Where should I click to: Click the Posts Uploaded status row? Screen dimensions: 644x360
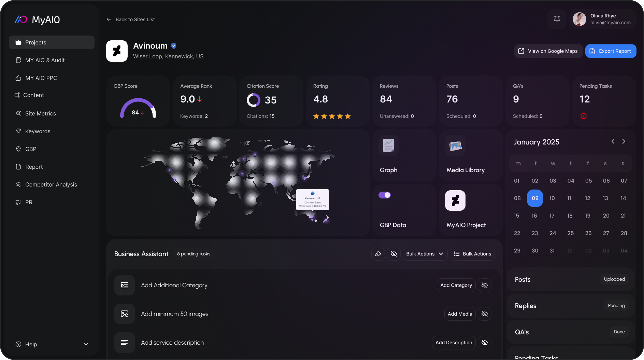click(x=571, y=279)
